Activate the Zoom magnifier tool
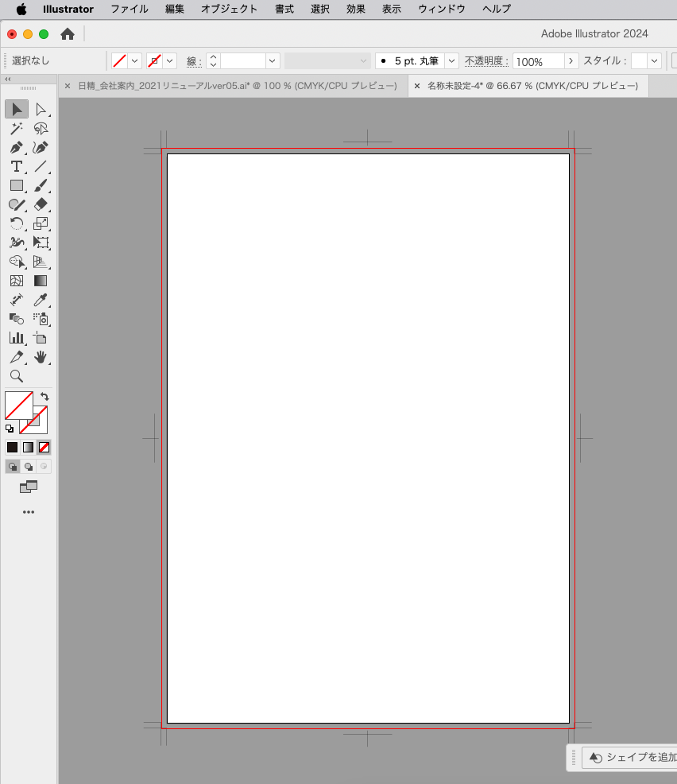The image size is (677, 784). tap(16, 376)
